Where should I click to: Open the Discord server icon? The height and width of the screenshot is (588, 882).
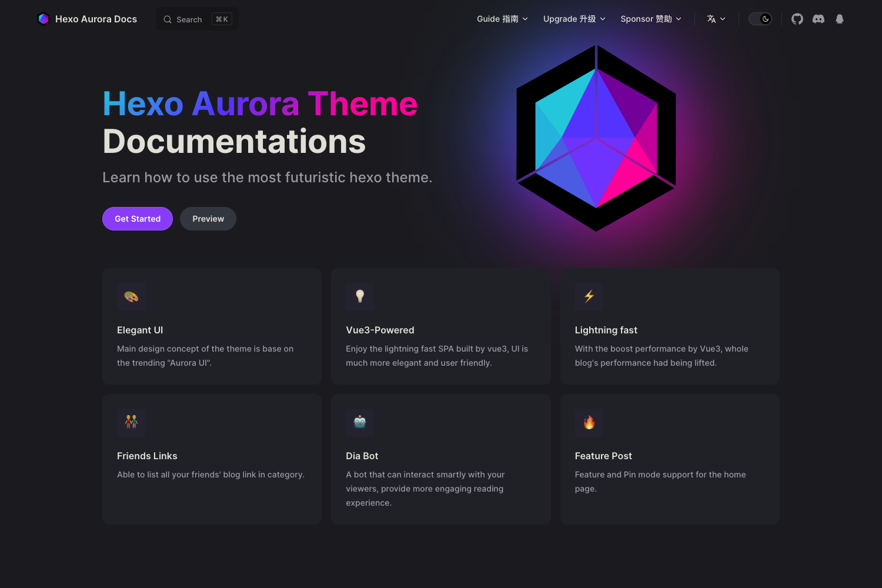tap(818, 19)
